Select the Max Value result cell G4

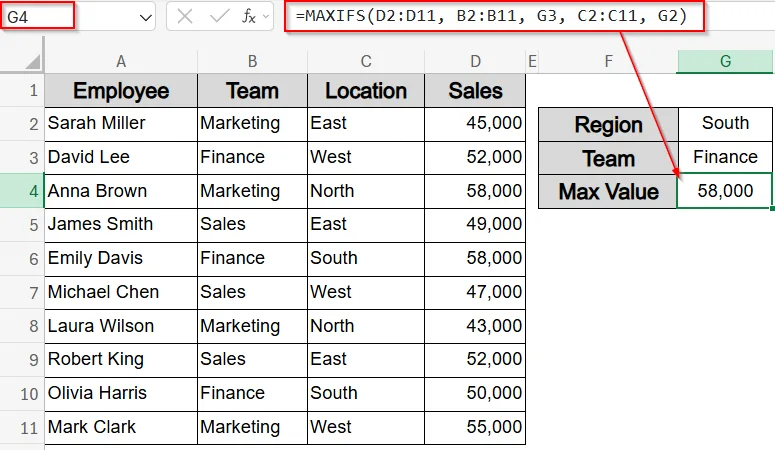coord(725,191)
